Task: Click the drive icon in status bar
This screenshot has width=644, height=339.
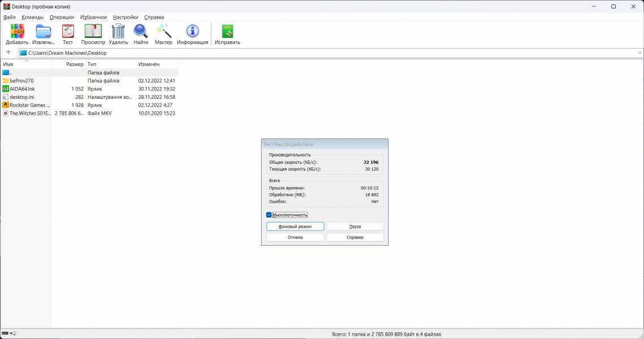Action: coord(5,333)
